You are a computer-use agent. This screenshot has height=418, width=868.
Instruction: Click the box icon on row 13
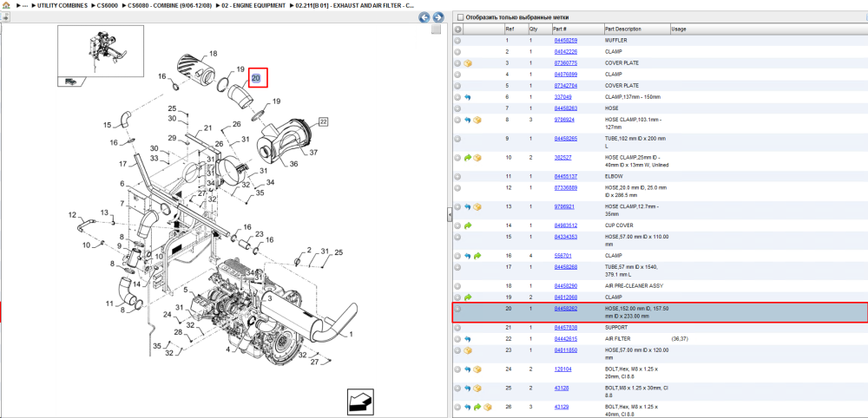click(x=477, y=206)
